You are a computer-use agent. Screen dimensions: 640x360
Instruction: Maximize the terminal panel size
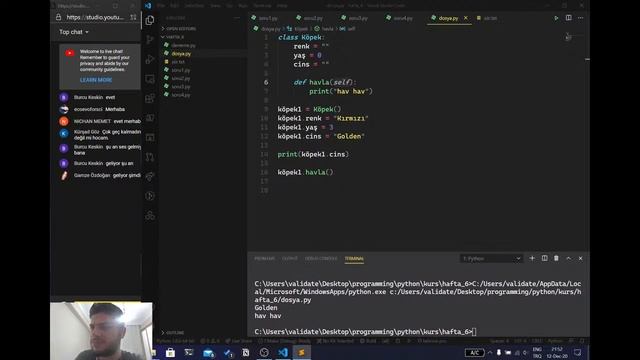pos(569,258)
